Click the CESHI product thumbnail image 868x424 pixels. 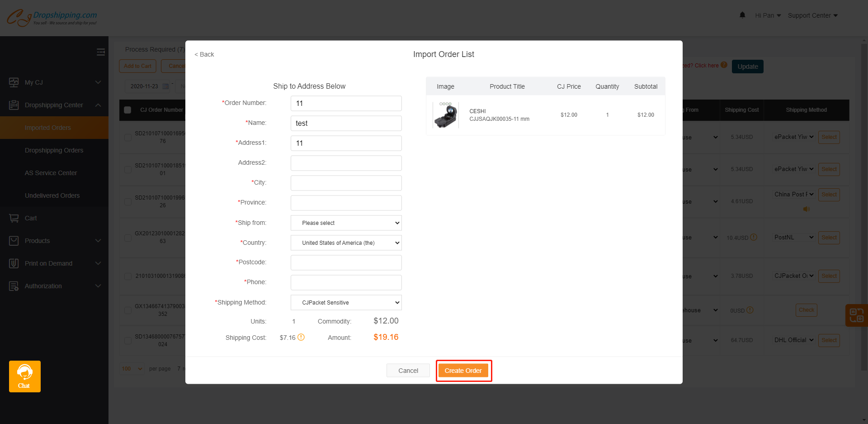446,115
